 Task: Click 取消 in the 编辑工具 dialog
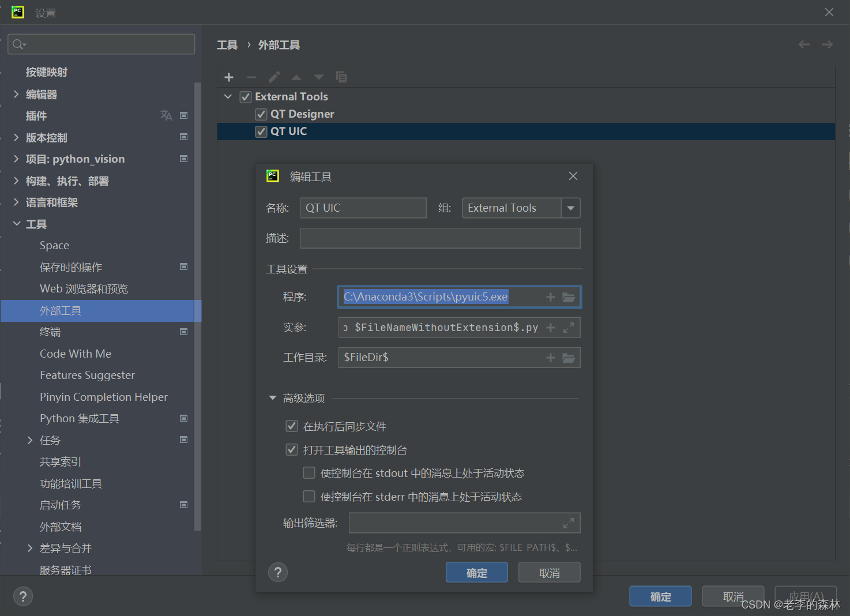[x=550, y=573]
